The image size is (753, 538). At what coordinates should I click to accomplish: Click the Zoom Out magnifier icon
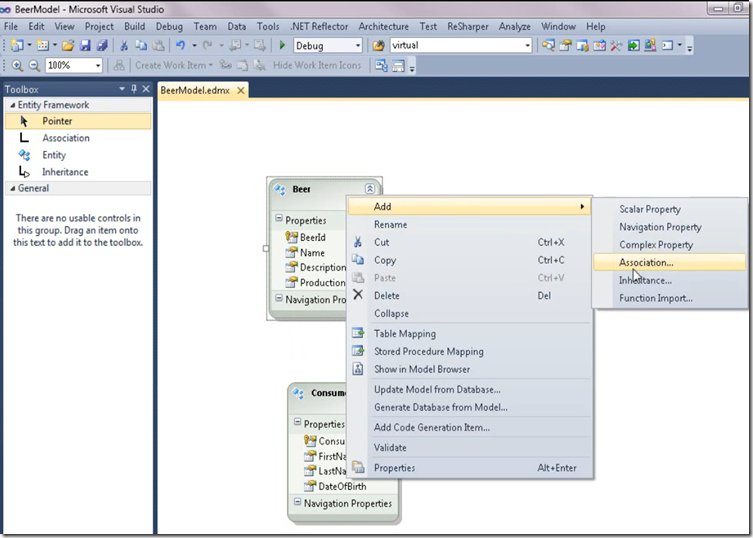[34, 65]
